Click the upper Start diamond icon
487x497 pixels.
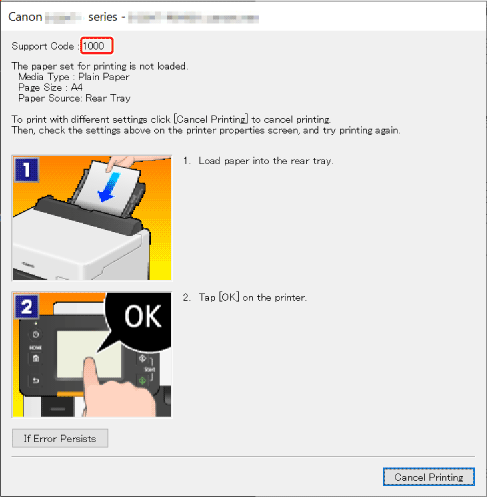[142, 359]
